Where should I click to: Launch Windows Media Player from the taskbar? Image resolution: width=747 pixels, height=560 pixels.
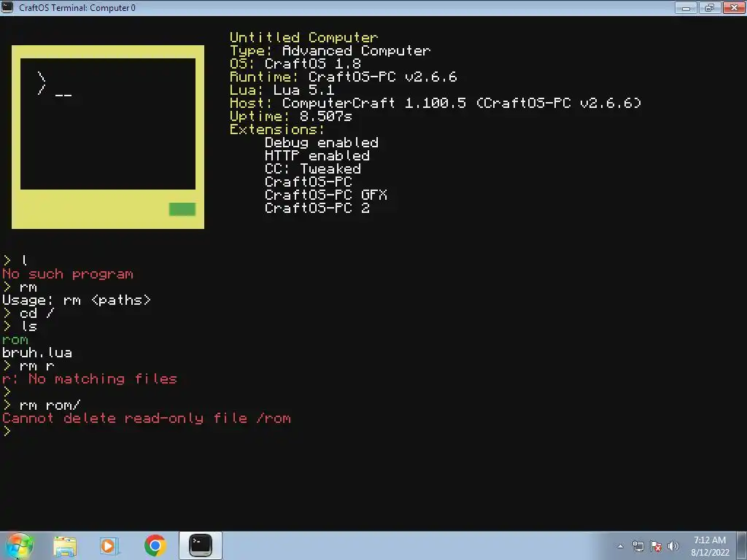pos(109,545)
